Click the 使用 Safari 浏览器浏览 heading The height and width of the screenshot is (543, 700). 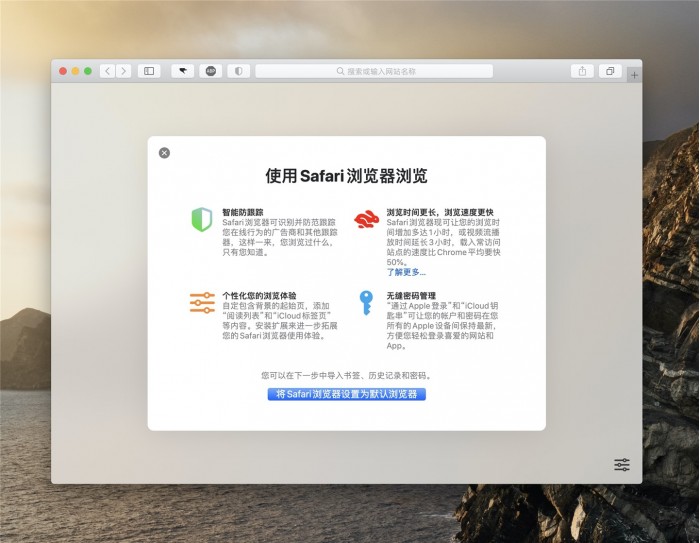[346, 176]
